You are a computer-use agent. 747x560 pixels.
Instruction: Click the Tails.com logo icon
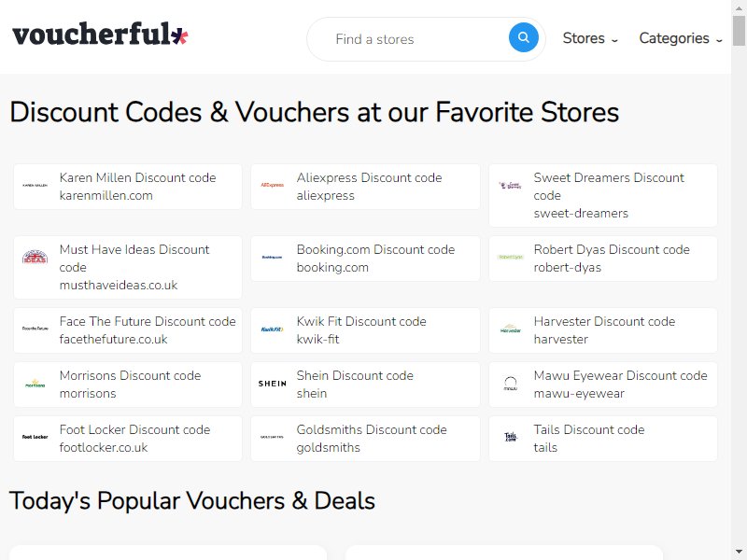coord(510,437)
